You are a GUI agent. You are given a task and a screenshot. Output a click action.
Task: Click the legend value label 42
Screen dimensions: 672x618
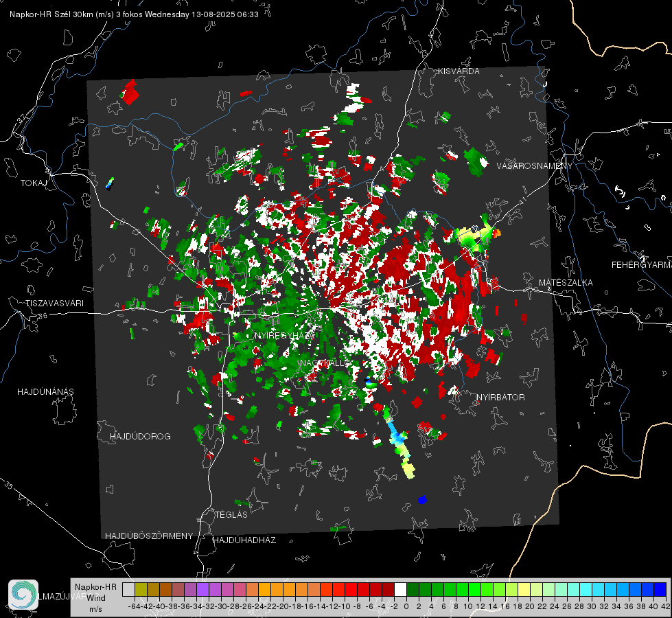point(666,606)
